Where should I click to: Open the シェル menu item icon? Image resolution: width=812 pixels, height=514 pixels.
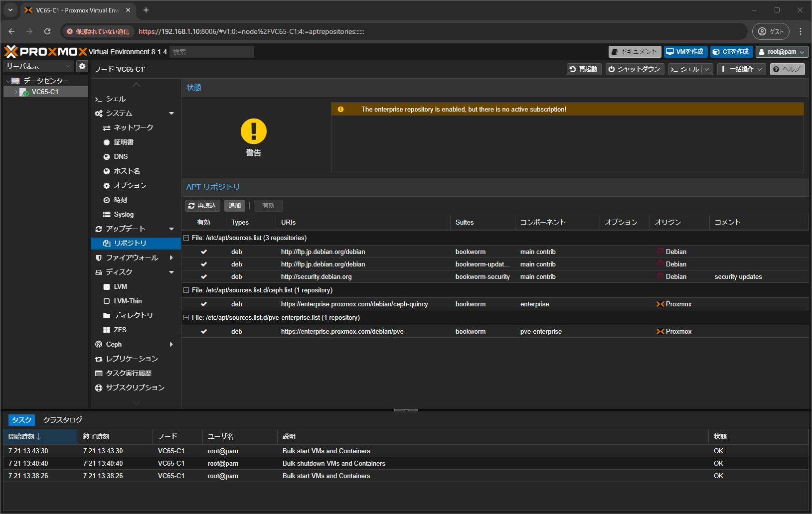(99, 99)
